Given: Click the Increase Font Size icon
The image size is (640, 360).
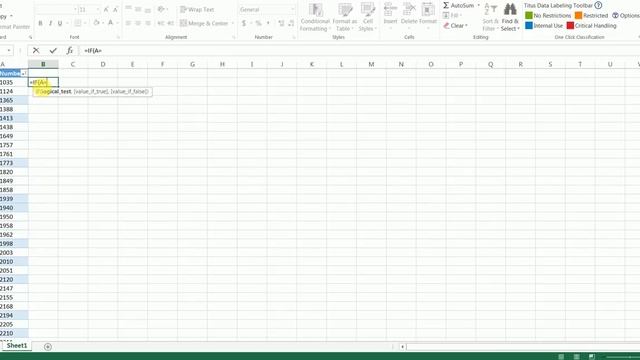Looking at the screenshot, I should pos(106,9).
